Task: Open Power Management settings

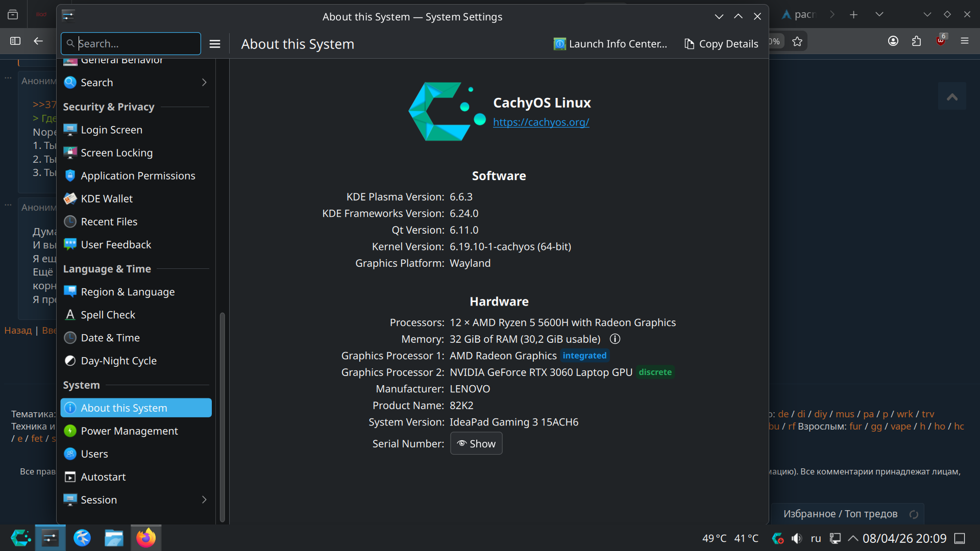Action: pos(135,431)
